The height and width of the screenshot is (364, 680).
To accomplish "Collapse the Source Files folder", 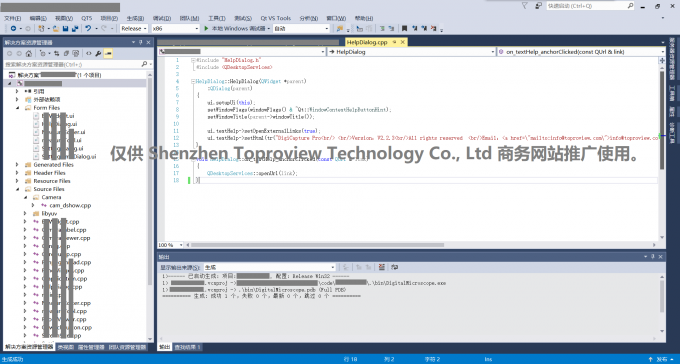I will coord(18,189).
